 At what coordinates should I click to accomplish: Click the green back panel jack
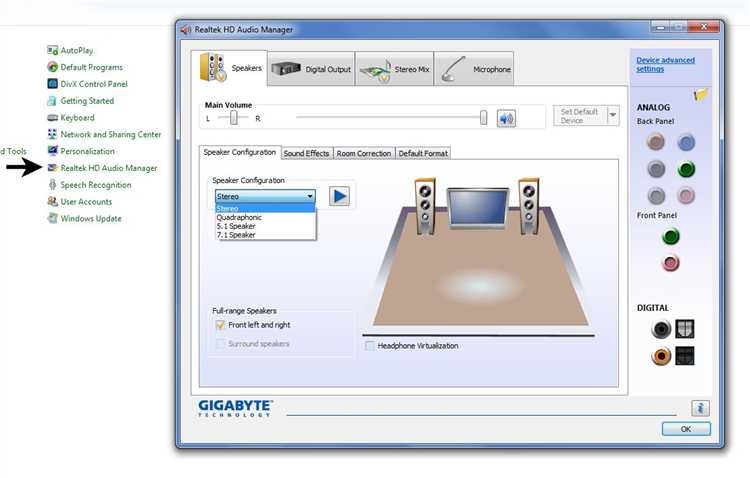(x=686, y=169)
